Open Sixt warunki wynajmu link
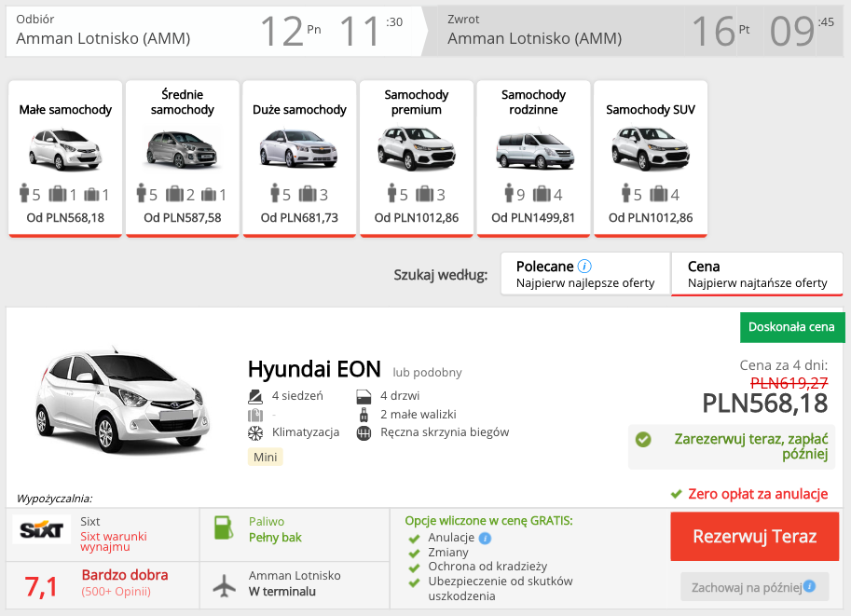 114,541
